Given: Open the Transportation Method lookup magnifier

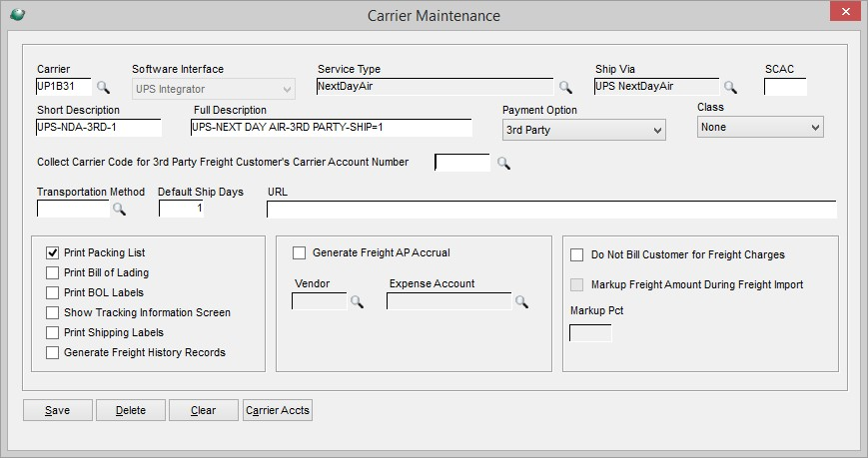Looking at the screenshot, I should click(x=119, y=209).
